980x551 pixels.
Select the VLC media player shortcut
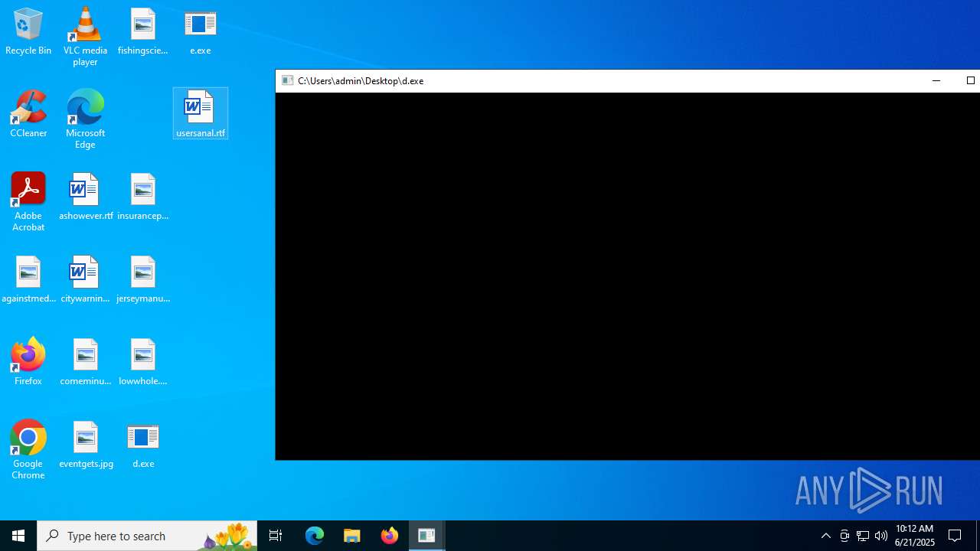pyautogui.click(x=85, y=37)
